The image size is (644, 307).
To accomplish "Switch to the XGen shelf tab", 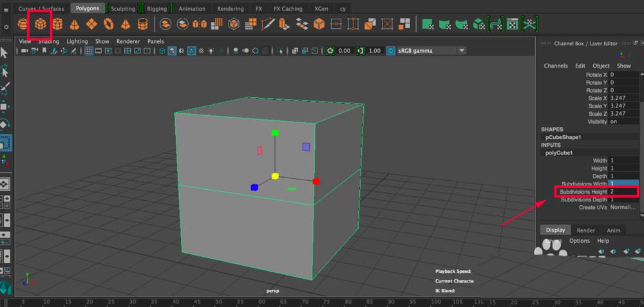I will click(x=321, y=8).
